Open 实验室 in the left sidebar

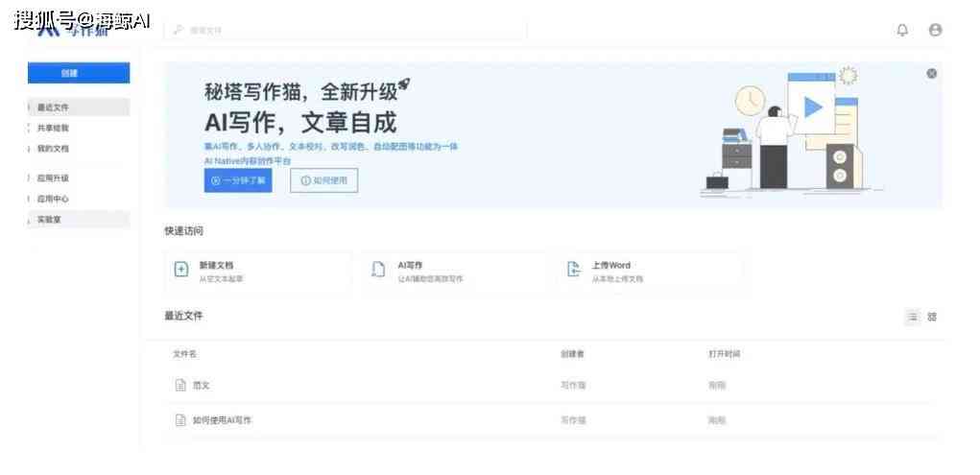pos(79,220)
